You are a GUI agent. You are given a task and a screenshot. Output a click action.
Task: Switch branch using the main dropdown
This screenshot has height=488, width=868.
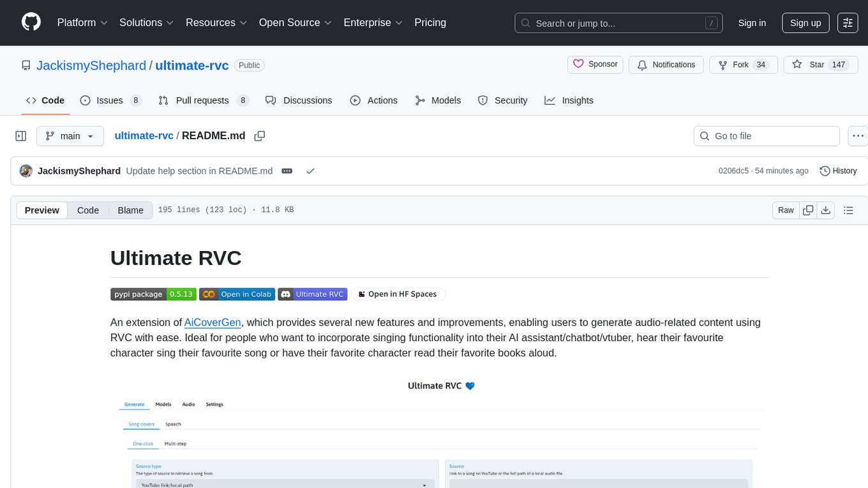(70, 136)
